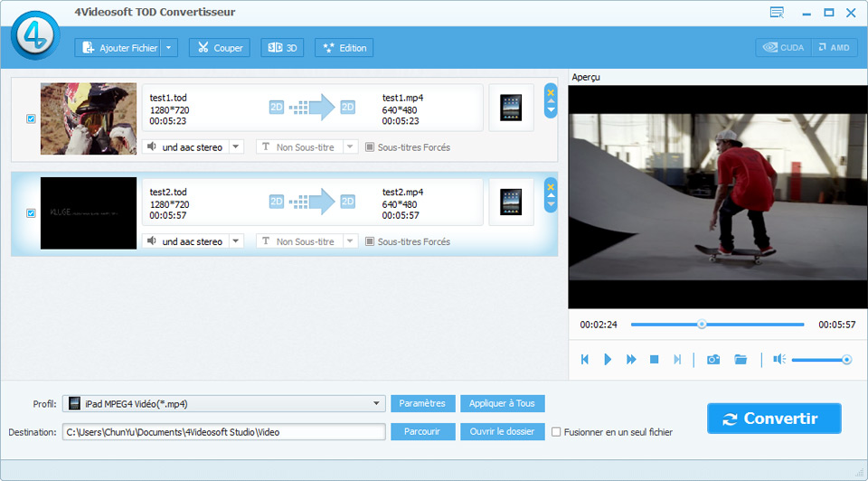The image size is (868, 481).
Task: Uncheck the test1.tod file checkbox
Action: click(x=31, y=118)
